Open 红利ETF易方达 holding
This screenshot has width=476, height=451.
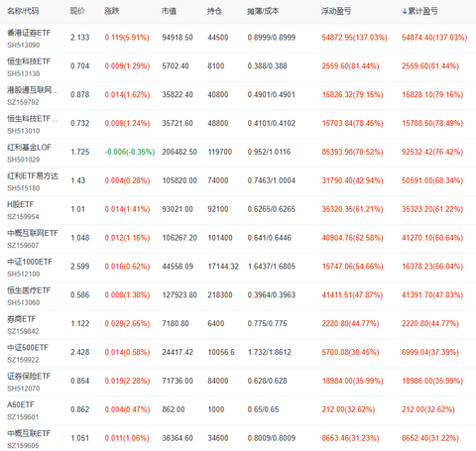33,175
